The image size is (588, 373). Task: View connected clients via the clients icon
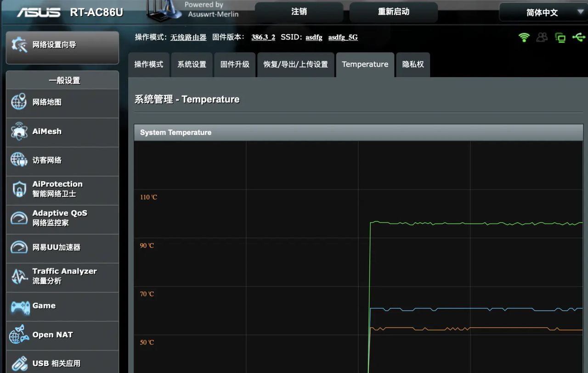point(542,38)
